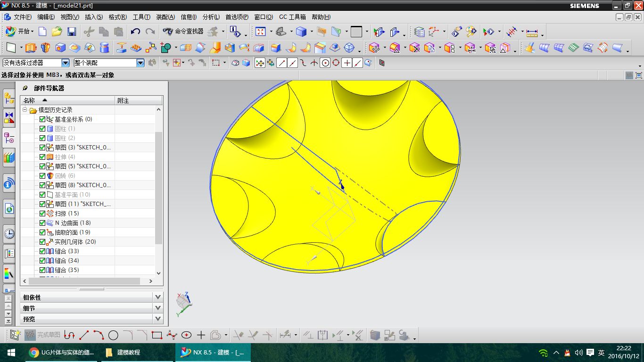Select the sketch Rectangle tool

[x=157, y=335]
